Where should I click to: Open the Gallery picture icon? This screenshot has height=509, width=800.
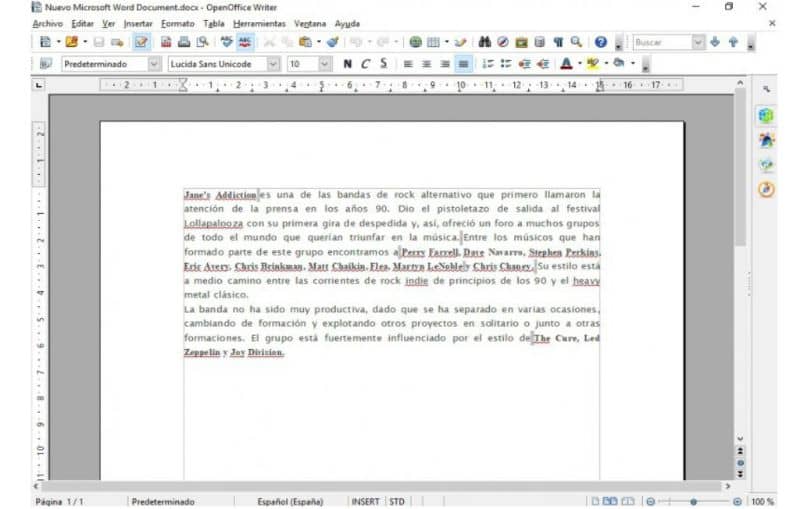click(x=521, y=42)
